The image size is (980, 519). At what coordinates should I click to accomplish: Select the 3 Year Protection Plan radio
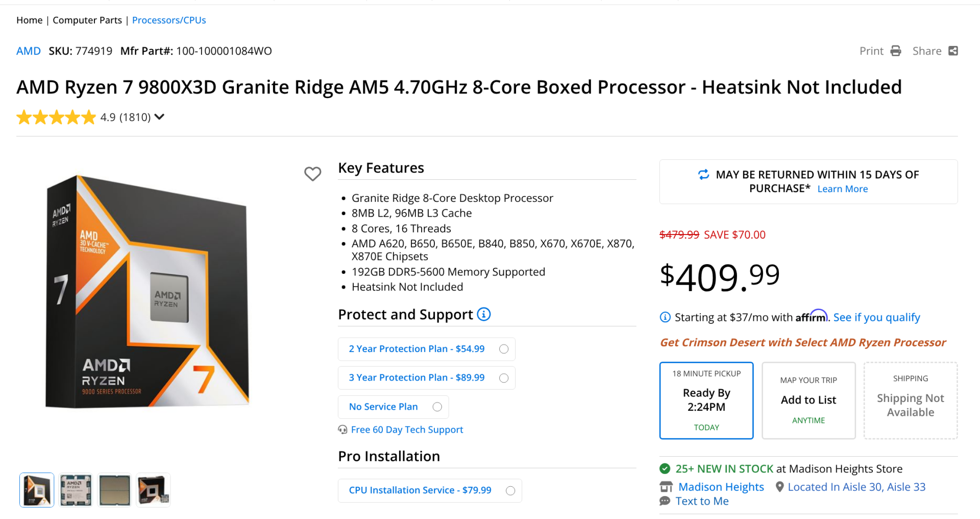pyautogui.click(x=504, y=378)
